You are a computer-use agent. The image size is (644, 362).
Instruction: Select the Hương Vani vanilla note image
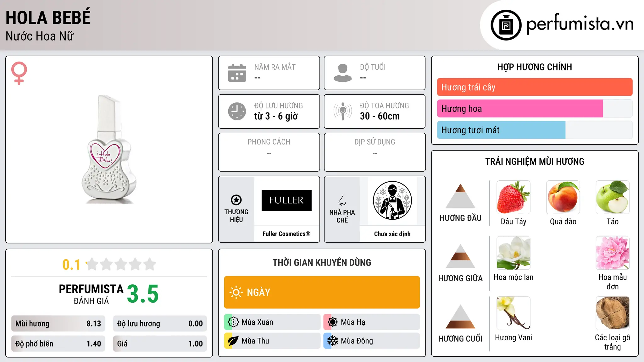tap(514, 313)
